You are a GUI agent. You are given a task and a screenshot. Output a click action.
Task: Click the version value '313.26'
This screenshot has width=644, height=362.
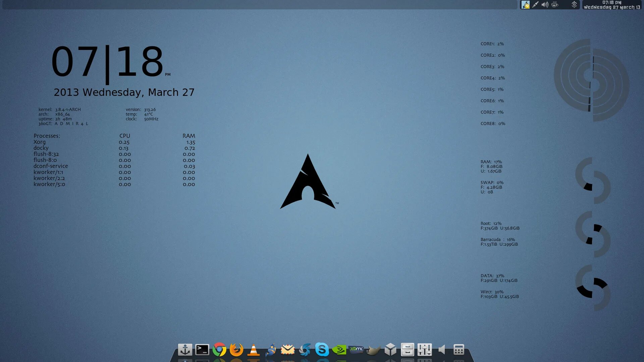[150, 109]
